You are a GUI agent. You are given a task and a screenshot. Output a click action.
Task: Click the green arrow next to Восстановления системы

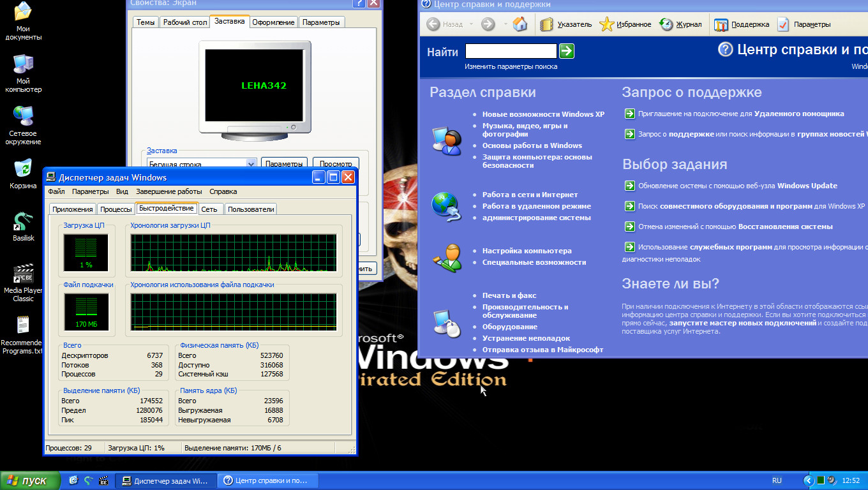629,226
